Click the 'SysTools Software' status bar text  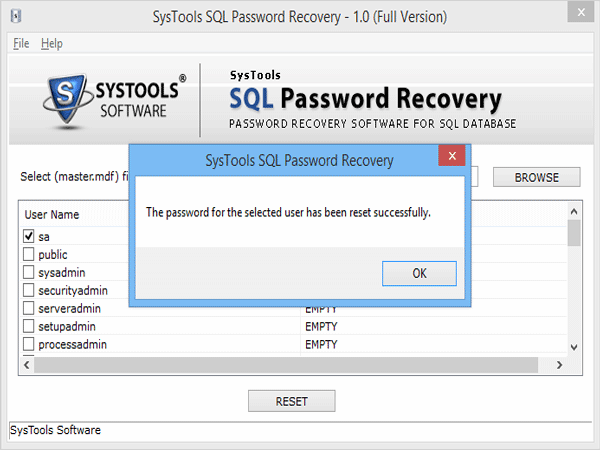point(55,430)
